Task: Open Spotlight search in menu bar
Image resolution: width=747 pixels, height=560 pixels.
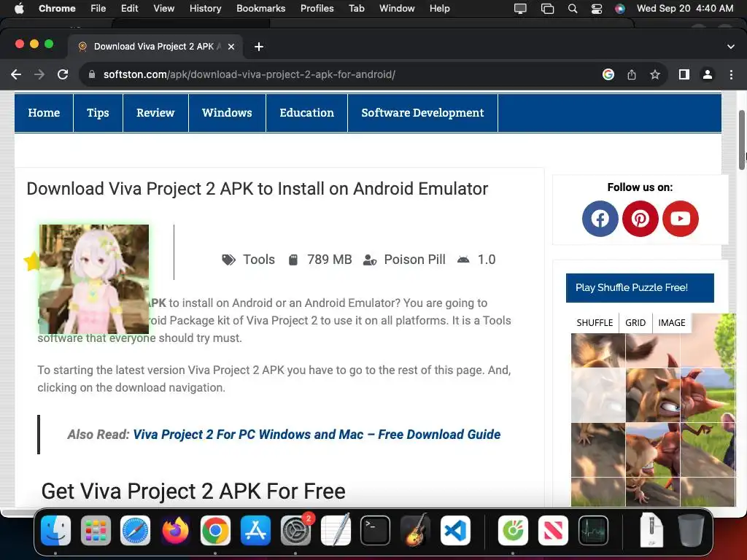Action: 573,8
